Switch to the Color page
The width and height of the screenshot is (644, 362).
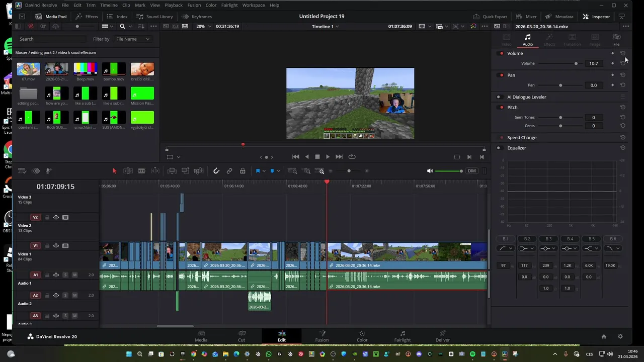click(362, 336)
